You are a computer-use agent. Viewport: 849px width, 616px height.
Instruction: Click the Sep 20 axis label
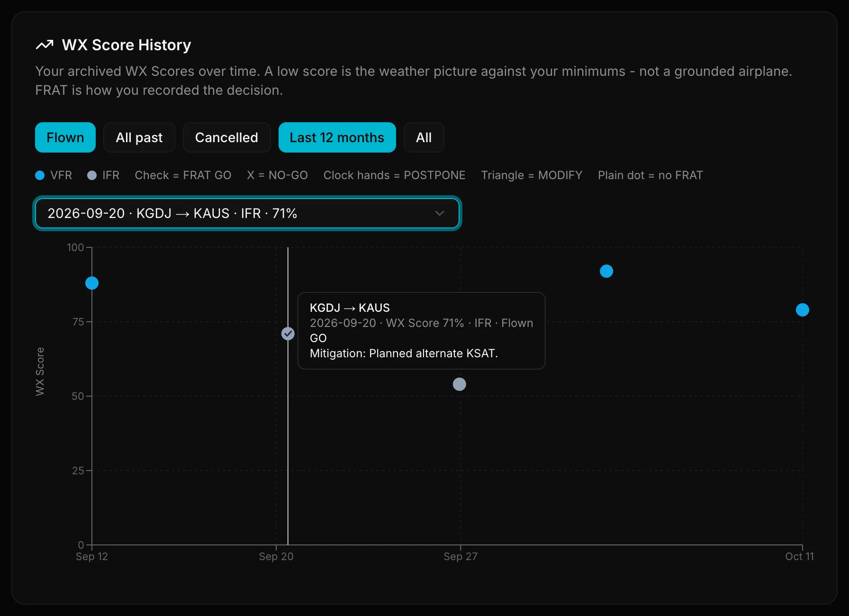[276, 556]
